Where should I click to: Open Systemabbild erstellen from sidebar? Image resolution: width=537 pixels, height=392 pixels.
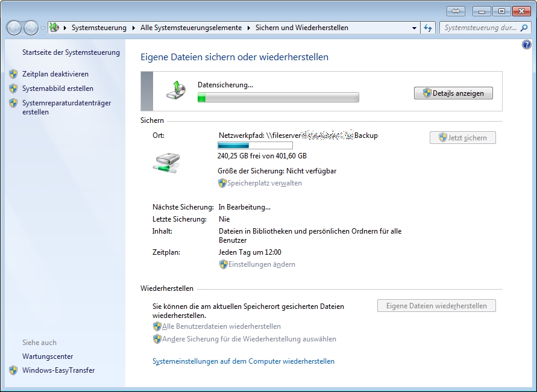pos(57,89)
